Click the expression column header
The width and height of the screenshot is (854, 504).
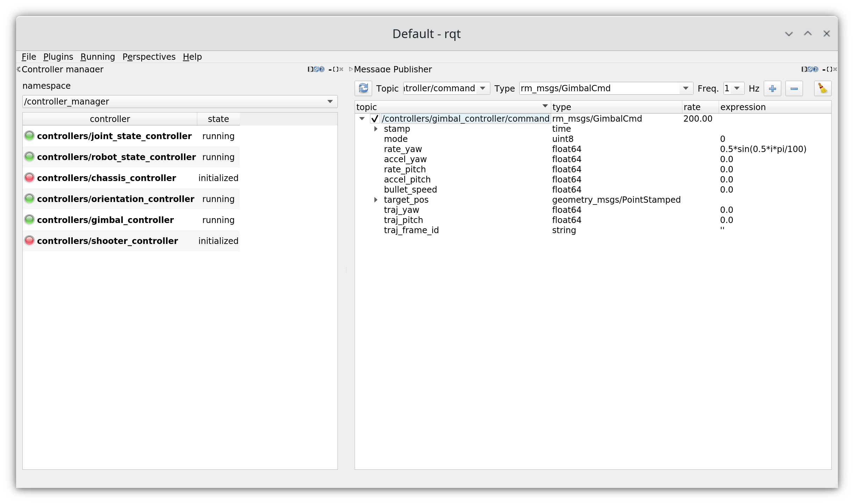(743, 107)
